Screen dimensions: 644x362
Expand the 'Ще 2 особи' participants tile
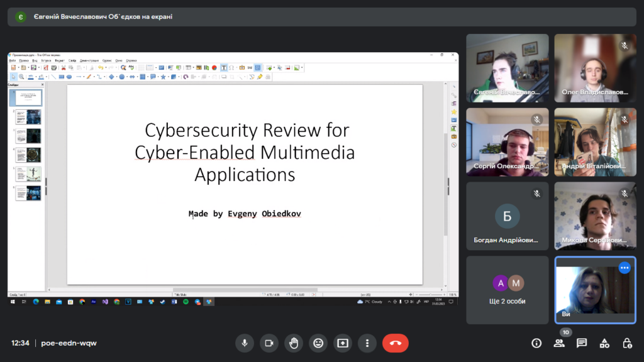pyautogui.click(x=508, y=290)
